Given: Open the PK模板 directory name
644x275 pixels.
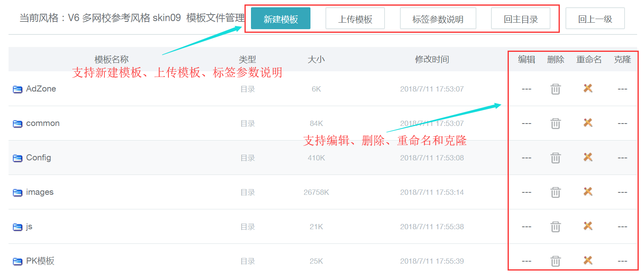Looking at the screenshot, I should 40,261.
